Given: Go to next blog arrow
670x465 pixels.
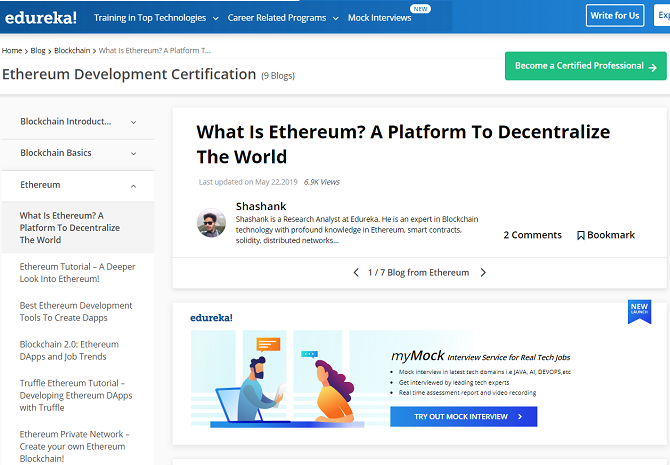Looking at the screenshot, I should (x=483, y=272).
